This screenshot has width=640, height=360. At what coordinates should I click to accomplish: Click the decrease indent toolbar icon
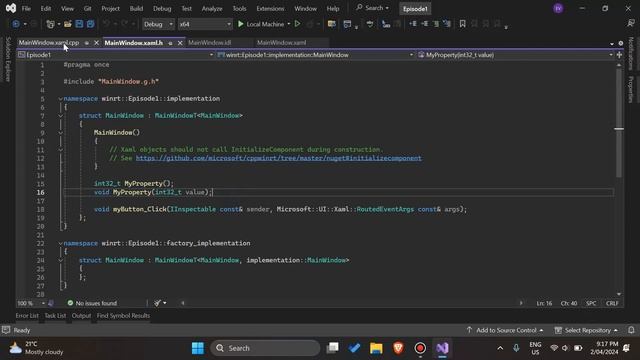click(x=413, y=24)
